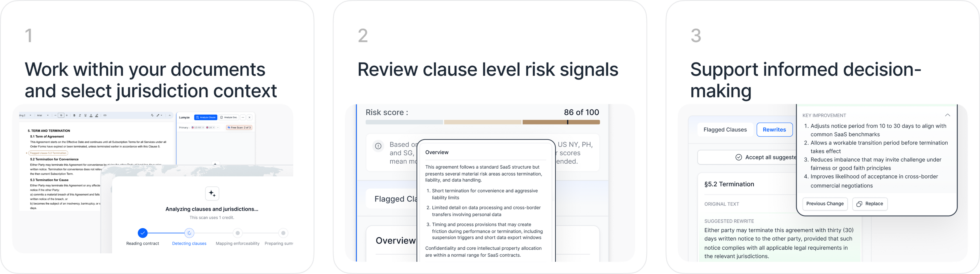Remove the US-NY jurisdiction chip
The height and width of the screenshot is (274, 980).
coord(203,128)
